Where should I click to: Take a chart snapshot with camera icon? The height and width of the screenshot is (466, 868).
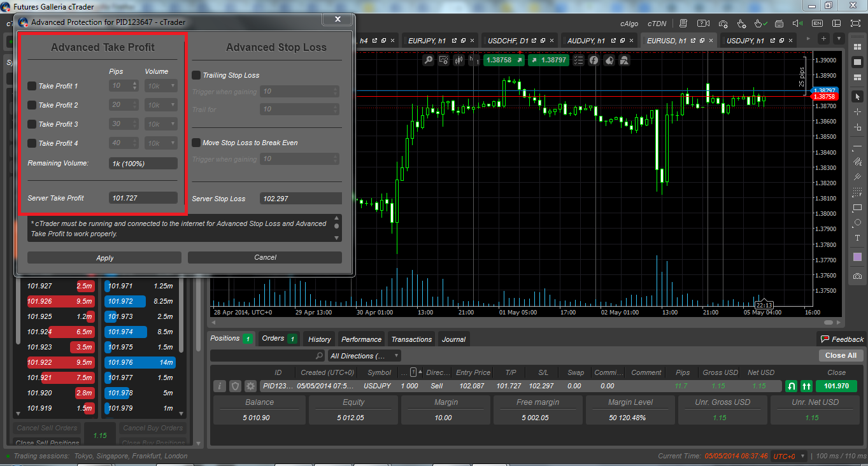(857, 276)
